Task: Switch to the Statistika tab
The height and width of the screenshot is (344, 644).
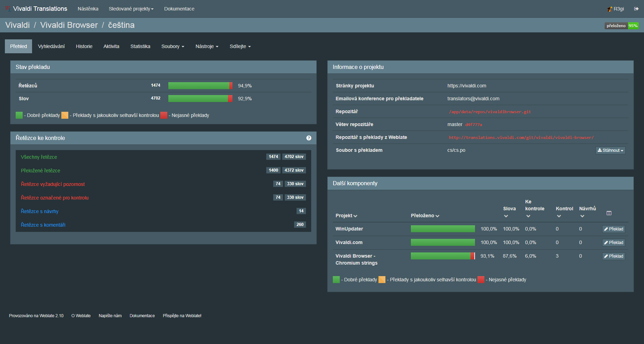Action: tap(140, 46)
